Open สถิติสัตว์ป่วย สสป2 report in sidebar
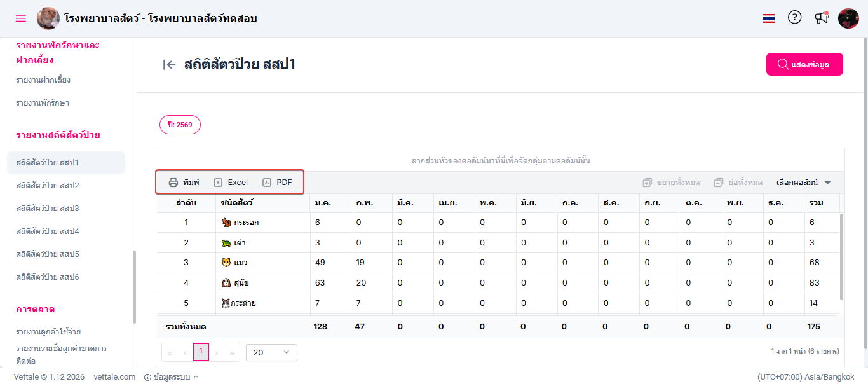 click(x=48, y=186)
